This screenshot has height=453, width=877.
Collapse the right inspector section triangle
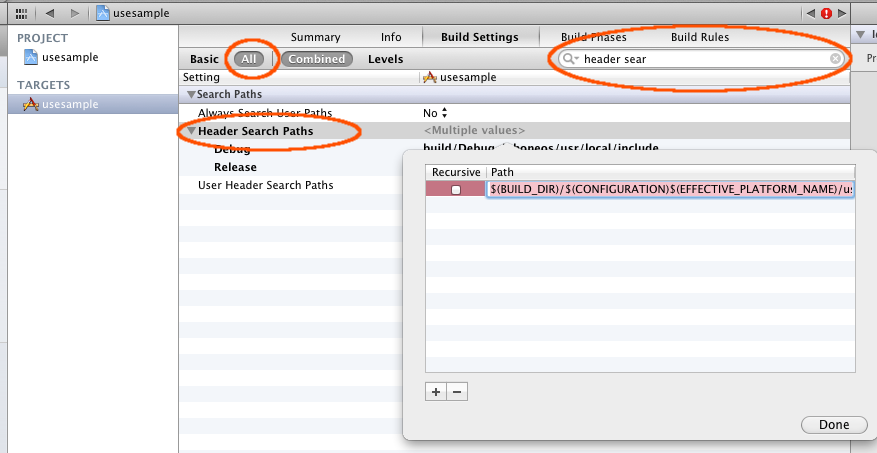point(861,35)
